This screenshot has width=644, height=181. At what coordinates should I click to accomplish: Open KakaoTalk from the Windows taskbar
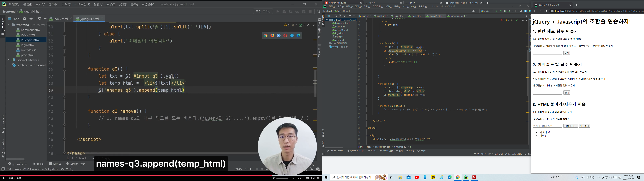(x=433, y=177)
